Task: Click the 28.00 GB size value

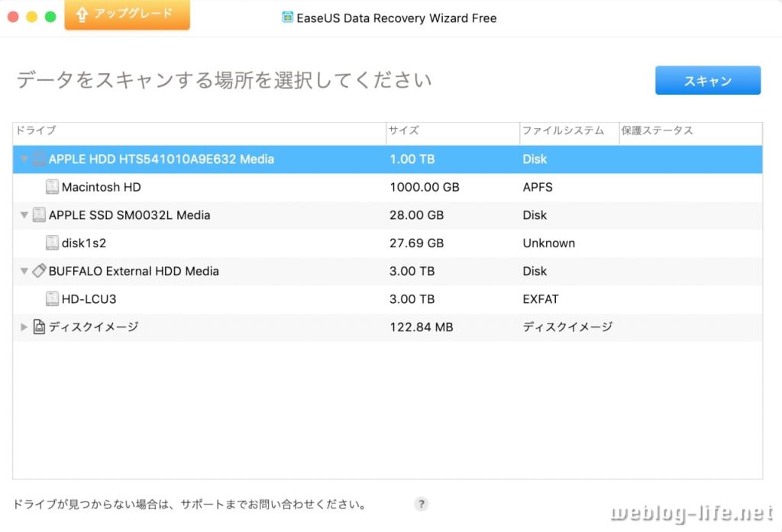Action: (x=416, y=215)
